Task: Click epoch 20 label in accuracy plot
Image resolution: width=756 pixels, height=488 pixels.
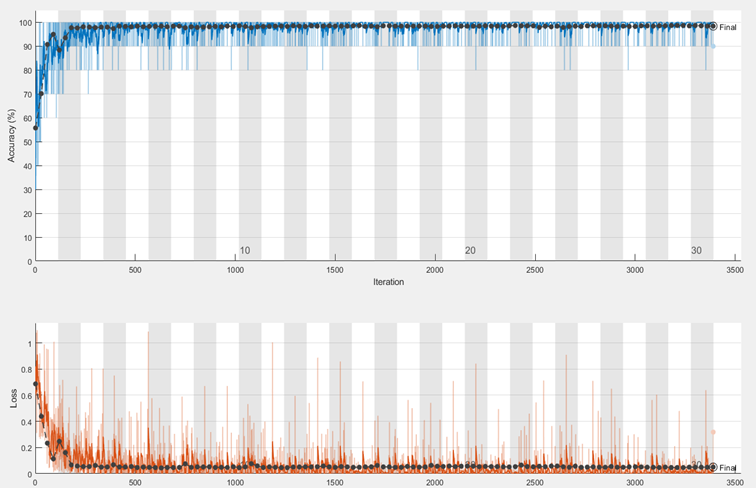Action: click(x=470, y=251)
